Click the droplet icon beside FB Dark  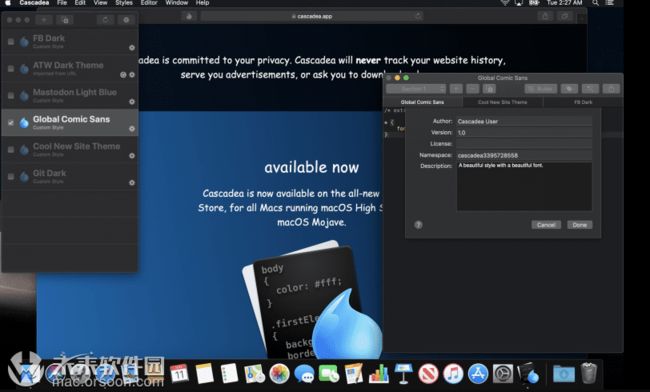click(24, 41)
